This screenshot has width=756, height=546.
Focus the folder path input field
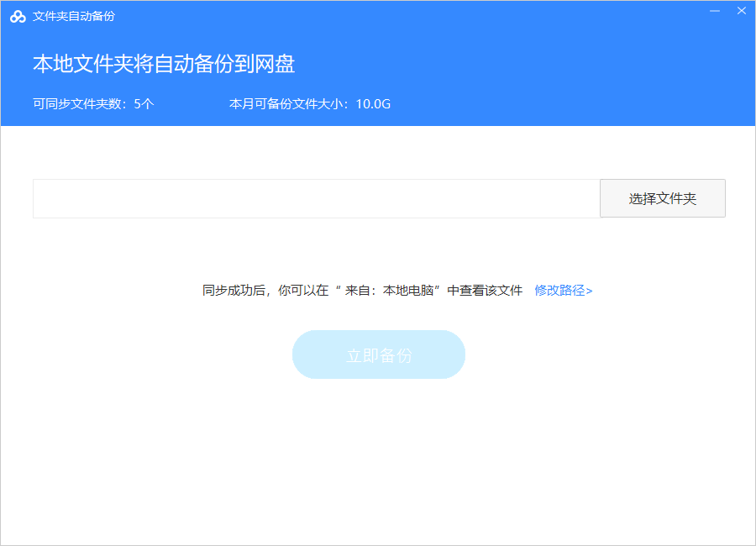pos(317,198)
